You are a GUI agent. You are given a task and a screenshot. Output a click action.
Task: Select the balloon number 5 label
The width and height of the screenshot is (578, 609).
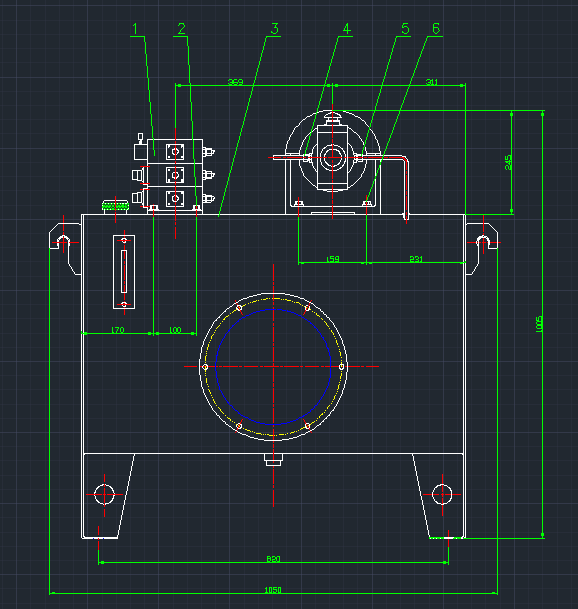(405, 29)
